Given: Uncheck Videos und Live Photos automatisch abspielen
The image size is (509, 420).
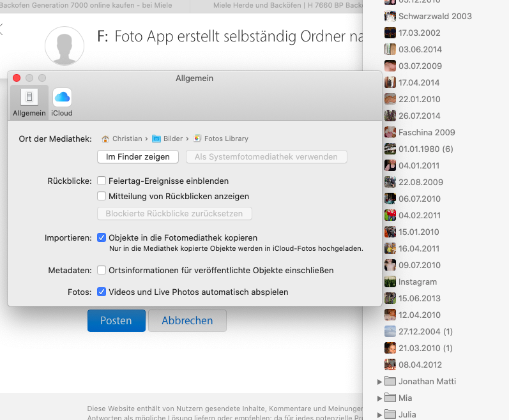Looking at the screenshot, I should pos(102,292).
